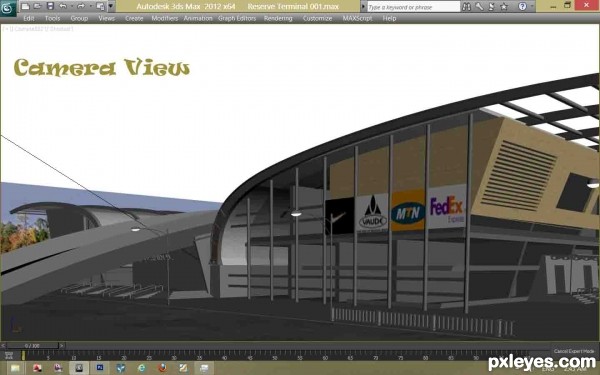Open the redo history dropdown arrow
600x375 pixels.
(90, 6)
